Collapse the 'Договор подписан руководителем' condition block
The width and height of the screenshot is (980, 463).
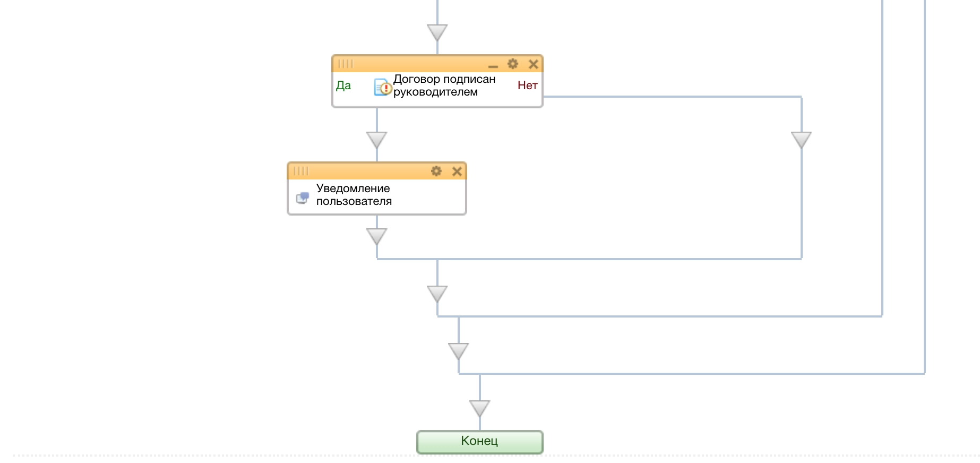tap(493, 65)
